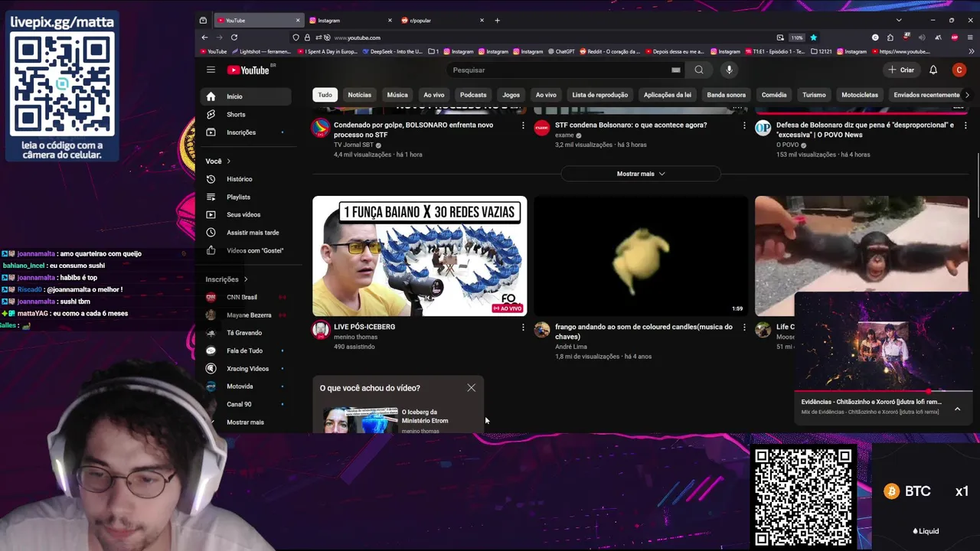The image size is (980, 551).
Task: Open the account avatar menu
Action: coord(959,70)
